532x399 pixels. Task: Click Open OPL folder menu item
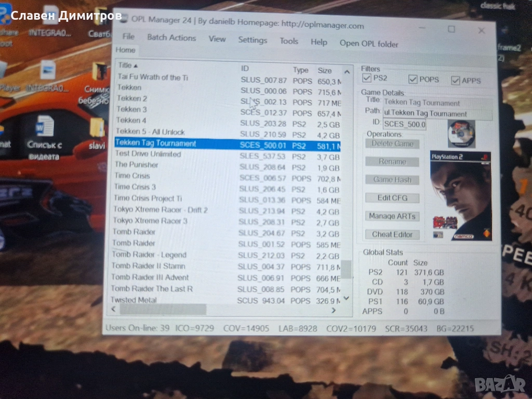point(369,44)
